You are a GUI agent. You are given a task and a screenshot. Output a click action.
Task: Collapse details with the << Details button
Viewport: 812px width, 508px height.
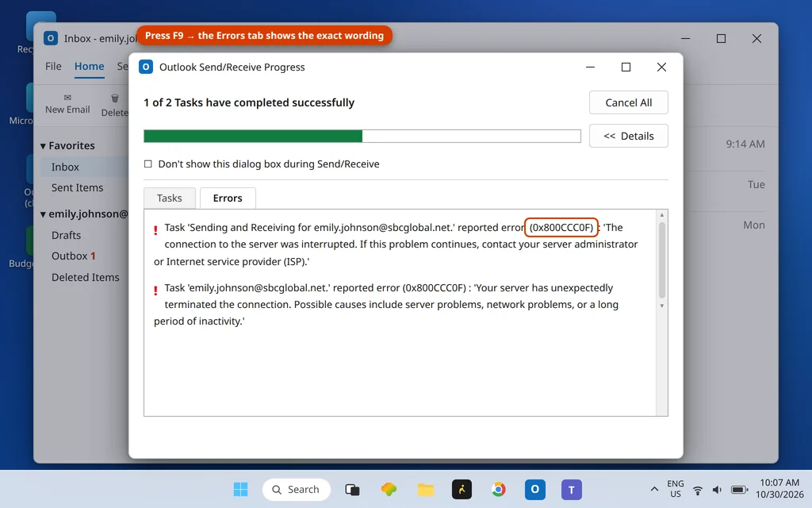coord(629,136)
